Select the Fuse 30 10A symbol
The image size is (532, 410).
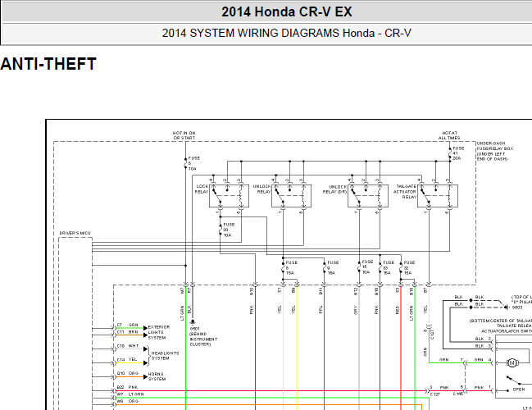click(x=221, y=230)
